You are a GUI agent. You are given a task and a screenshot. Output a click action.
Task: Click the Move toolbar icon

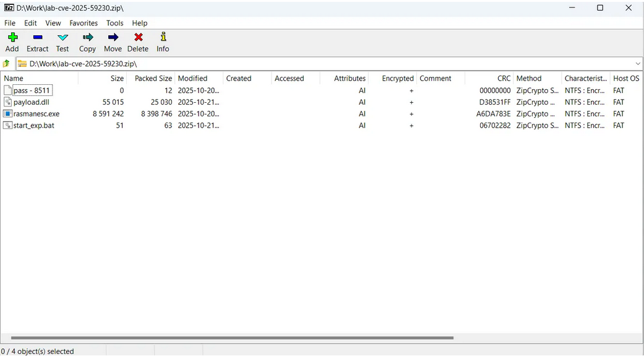pyautogui.click(x=113, y=42)
